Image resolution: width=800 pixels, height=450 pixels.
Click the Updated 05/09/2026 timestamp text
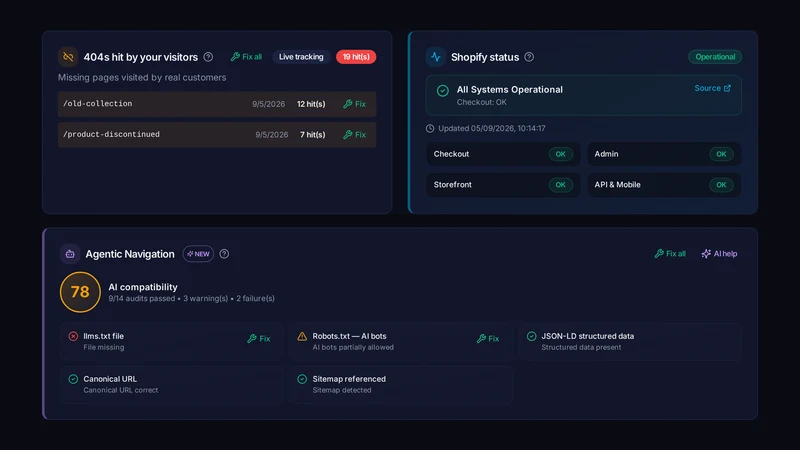pos(492,129)
